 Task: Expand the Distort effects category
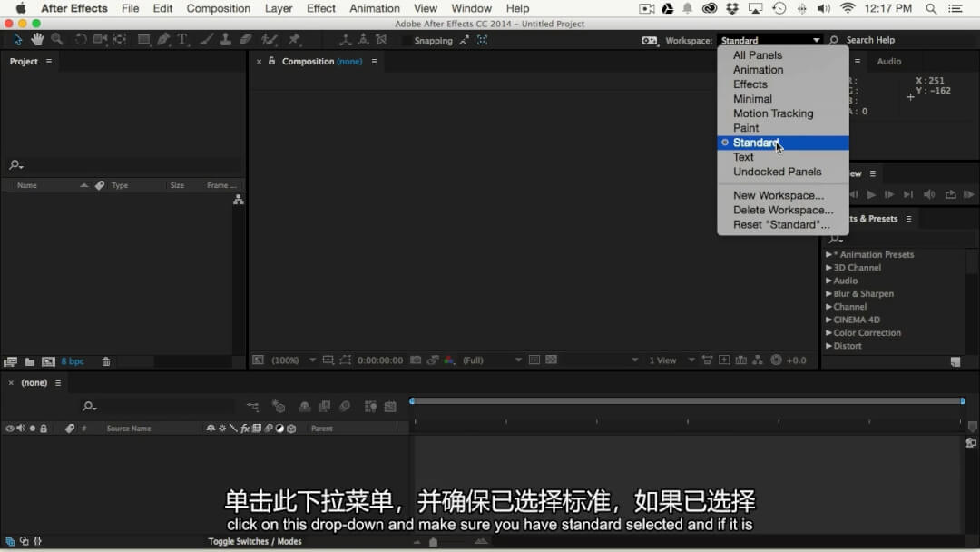coord(828,346)
